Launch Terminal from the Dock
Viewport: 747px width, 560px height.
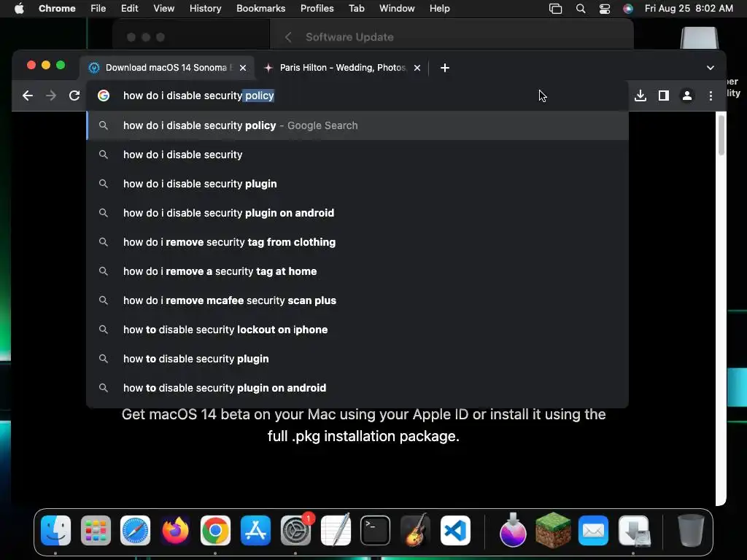click(x=376, y=531)
